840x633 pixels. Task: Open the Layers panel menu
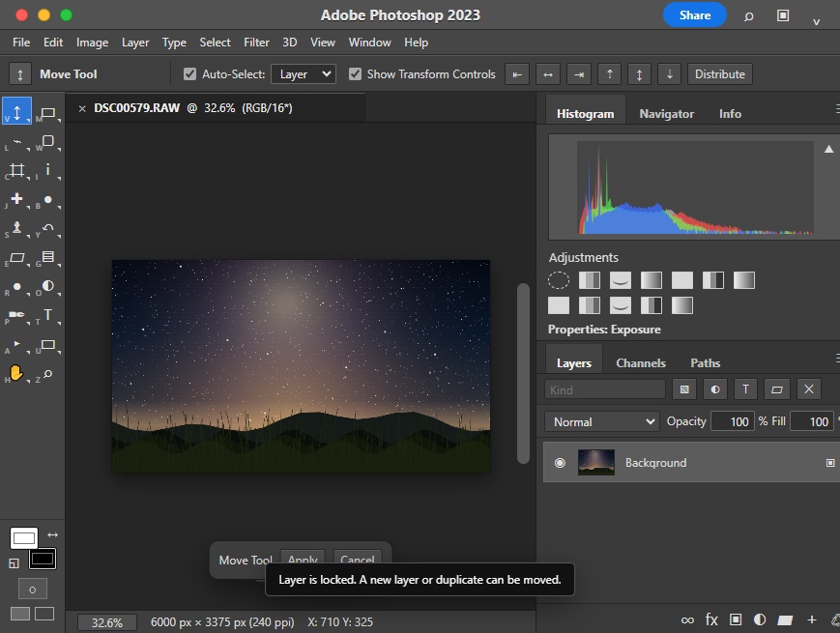tap(836, 358)
